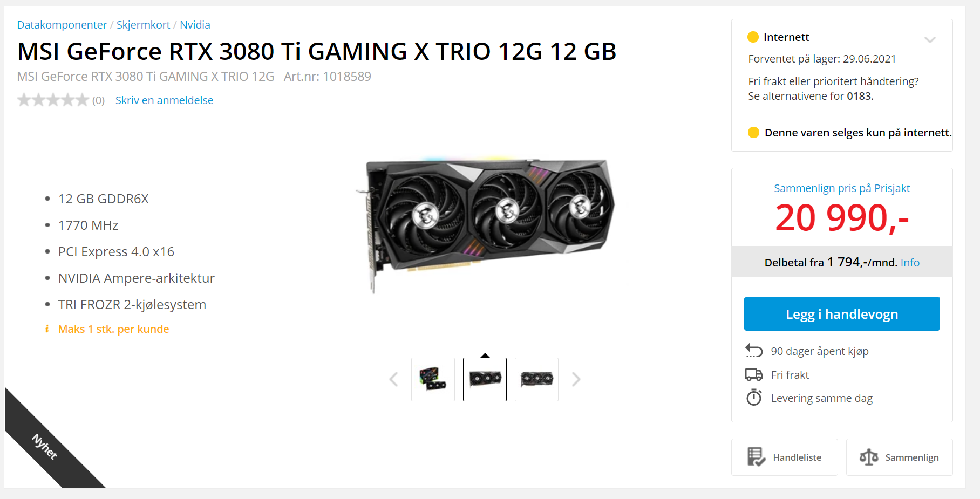Open Datakomponenter breadcrumb
Image resolution: width=980 pixels, height=499 pixels.
coord(62,25)
